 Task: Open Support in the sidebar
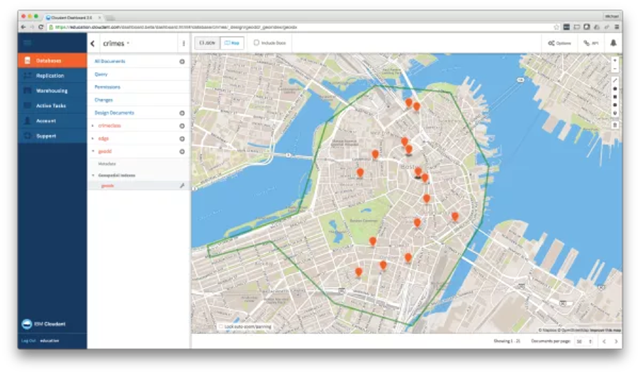coord(52,136)
